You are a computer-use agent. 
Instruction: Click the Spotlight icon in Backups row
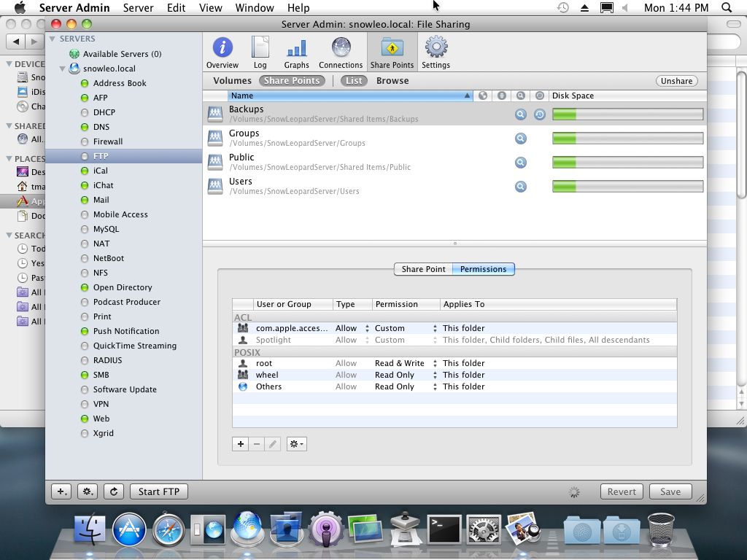pyautogui.click(x=521, y=114)
